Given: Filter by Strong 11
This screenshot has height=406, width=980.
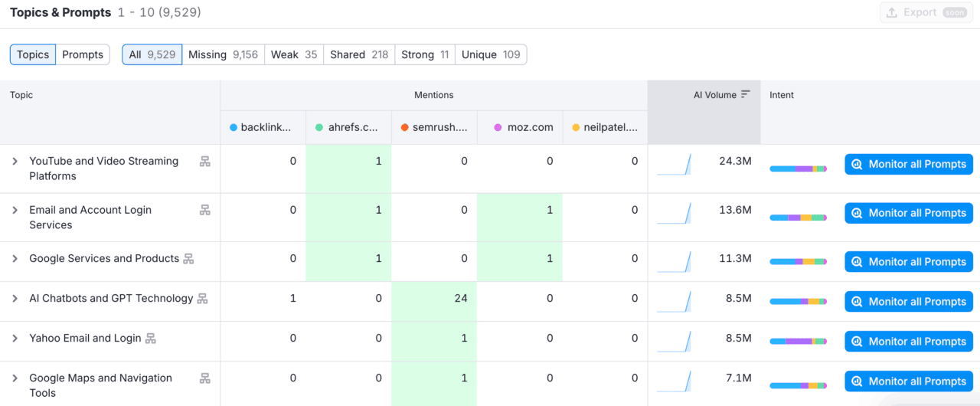Looking at the screenshot, I should click(425, 54).
